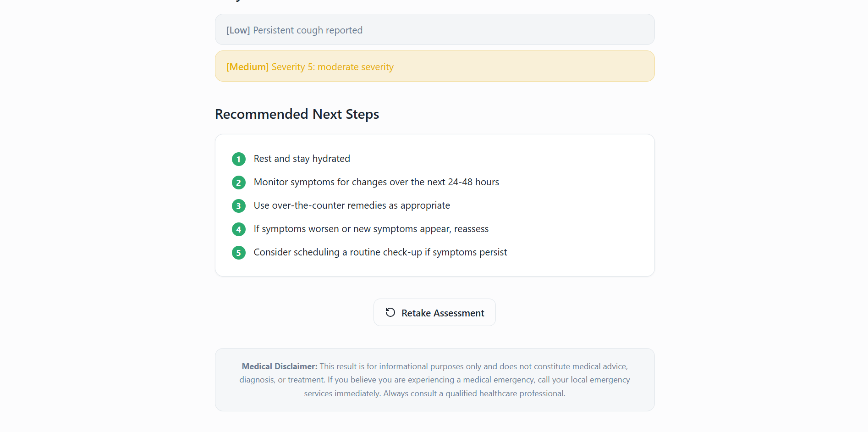Viewport: 868px width, 432px height.
Task: Click the green number 5 step badge
Action: pos(238,253)
